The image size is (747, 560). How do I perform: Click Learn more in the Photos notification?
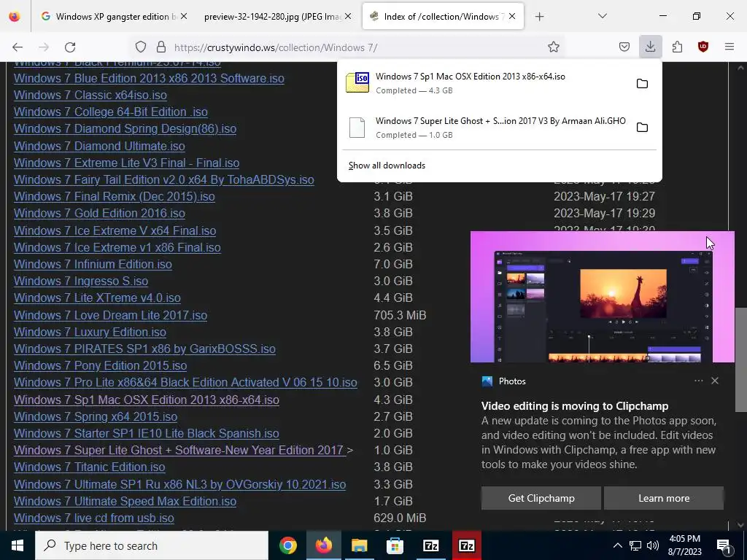664,498
